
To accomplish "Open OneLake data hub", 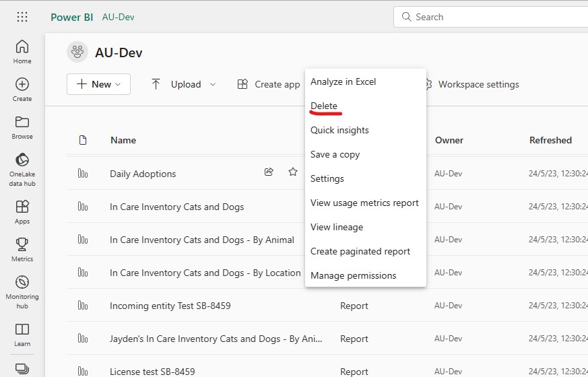I will click(x=22, y=169).
